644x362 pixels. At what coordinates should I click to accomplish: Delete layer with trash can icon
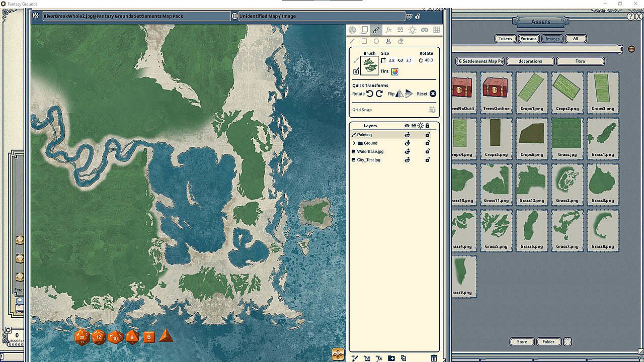[x=434, y=358]
